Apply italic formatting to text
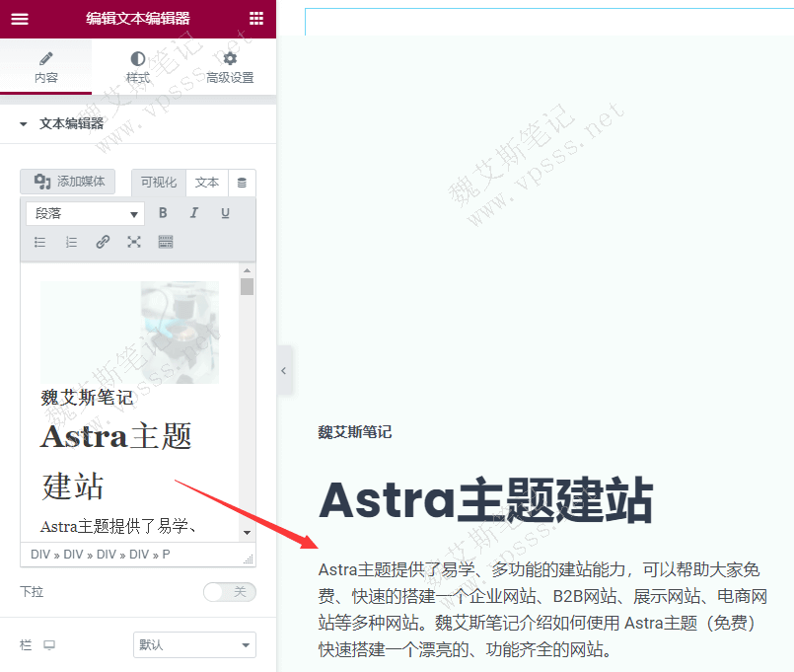 click(193, 213)
